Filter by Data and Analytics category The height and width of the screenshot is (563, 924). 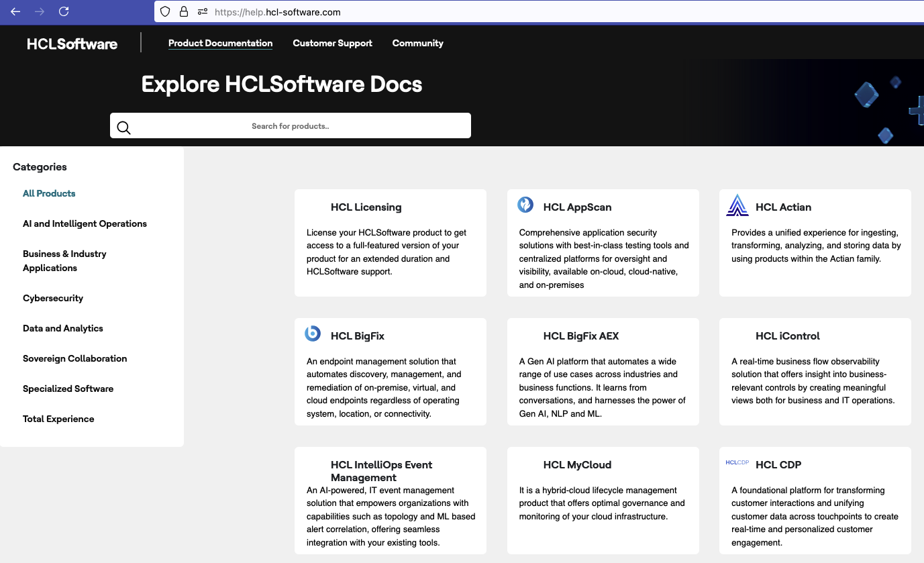tap(63, 328)
